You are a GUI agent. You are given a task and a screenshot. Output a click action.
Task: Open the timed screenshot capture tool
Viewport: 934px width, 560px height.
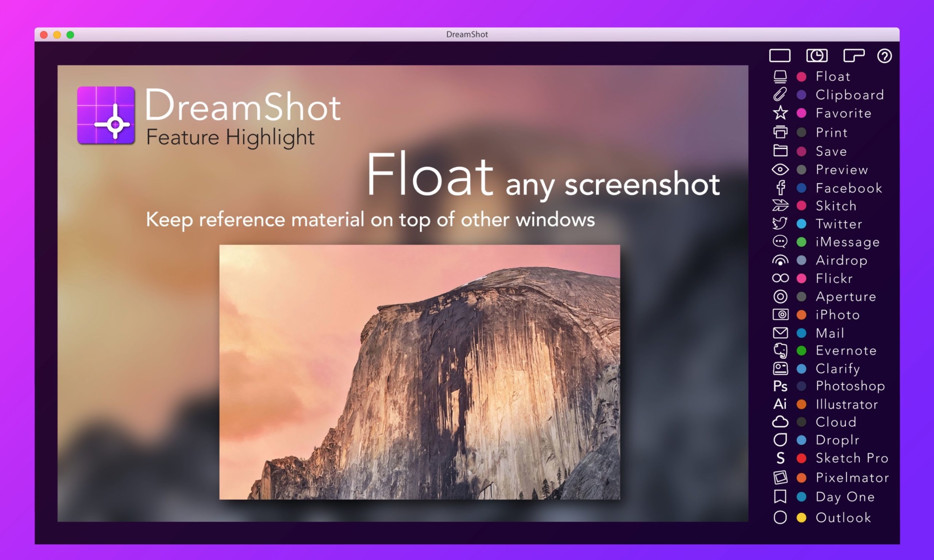[817, 55]
